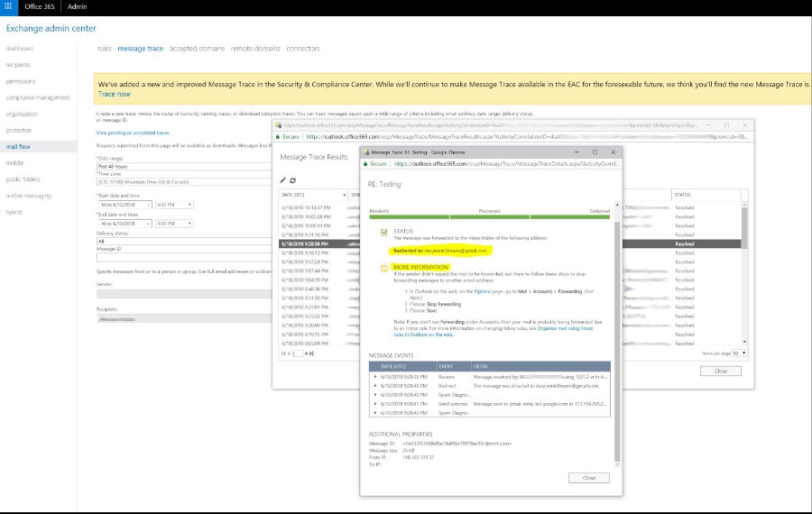Click Admin in the top header
The width and height of the screenshot is (812, 514).
[78, 6]
